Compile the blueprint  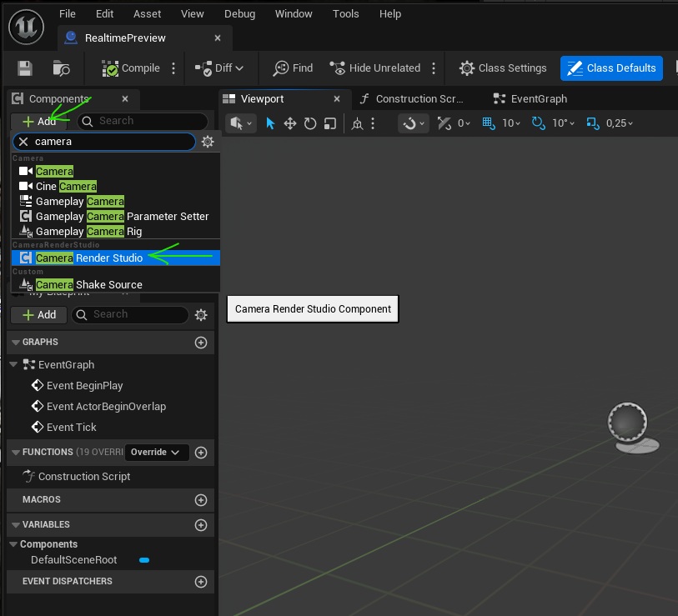(131, 68)
